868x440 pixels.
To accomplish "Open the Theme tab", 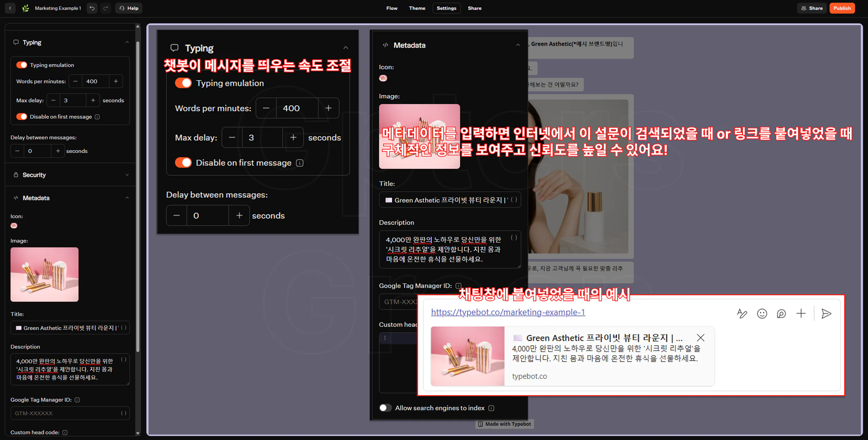I will [x=417, y=8].
